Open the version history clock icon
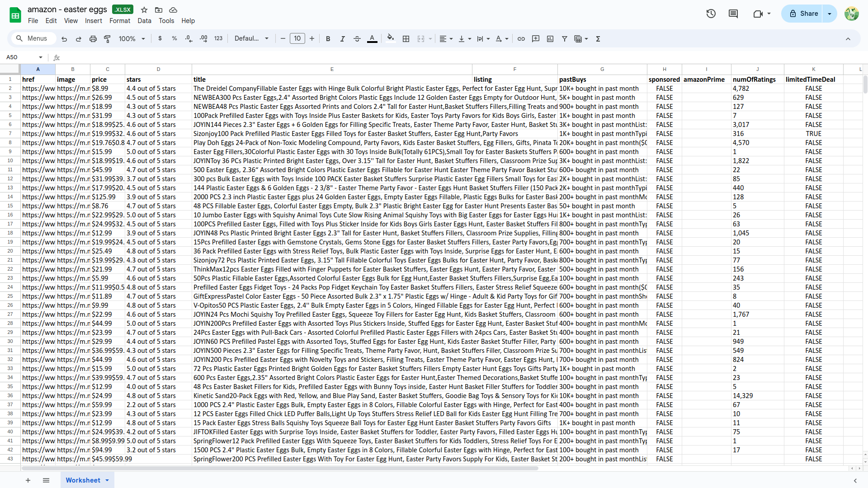 [711, 14]
